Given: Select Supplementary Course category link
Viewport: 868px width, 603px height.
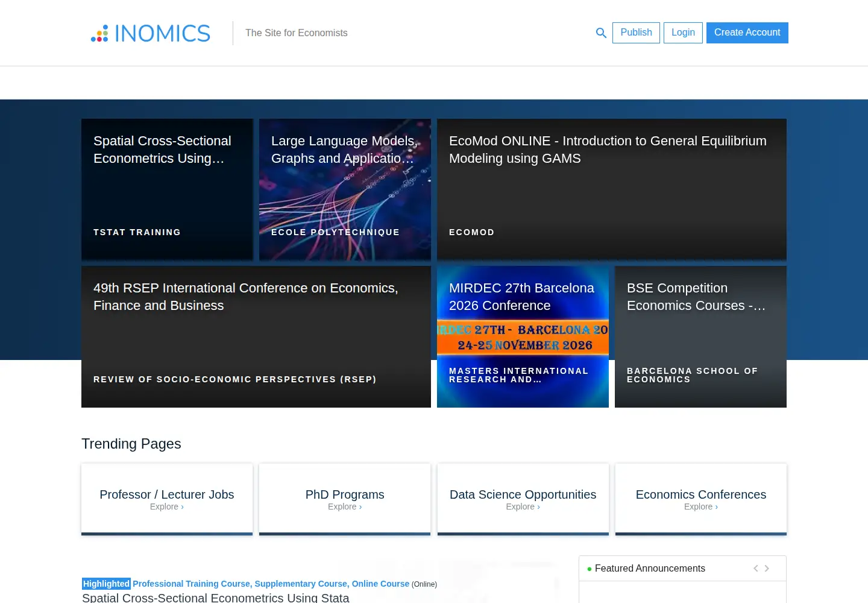Looking at the screenshot, I should pyautogui.click(x=301, y=584).
